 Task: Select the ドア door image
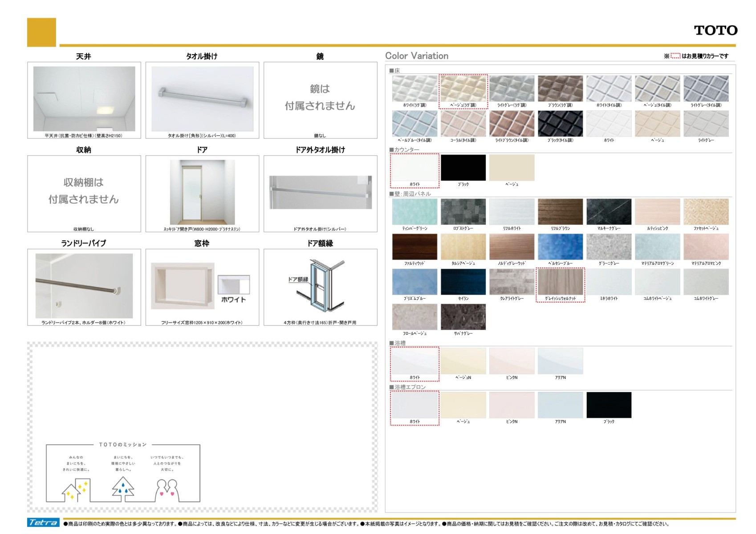tap(202, 192)
